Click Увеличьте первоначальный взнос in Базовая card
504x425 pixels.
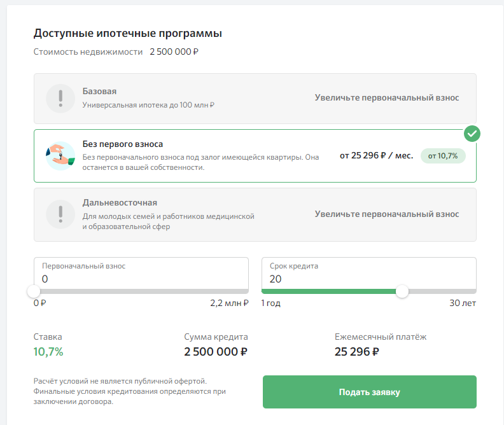click(x=386, y=98)
